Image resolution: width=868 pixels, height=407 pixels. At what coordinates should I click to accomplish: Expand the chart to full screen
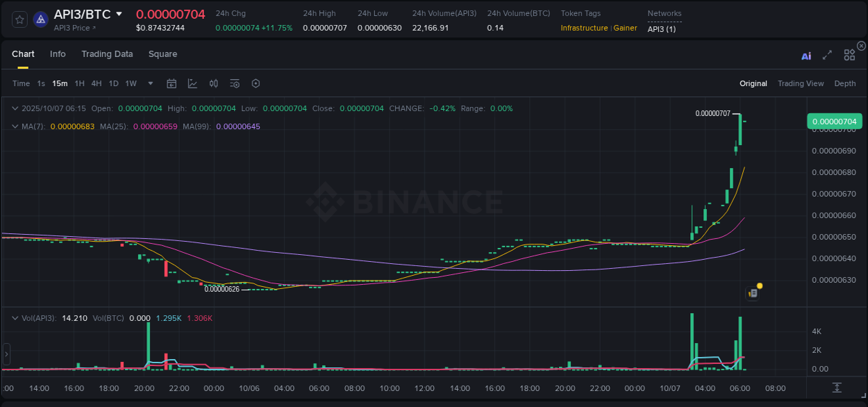[x=826, y=54]
